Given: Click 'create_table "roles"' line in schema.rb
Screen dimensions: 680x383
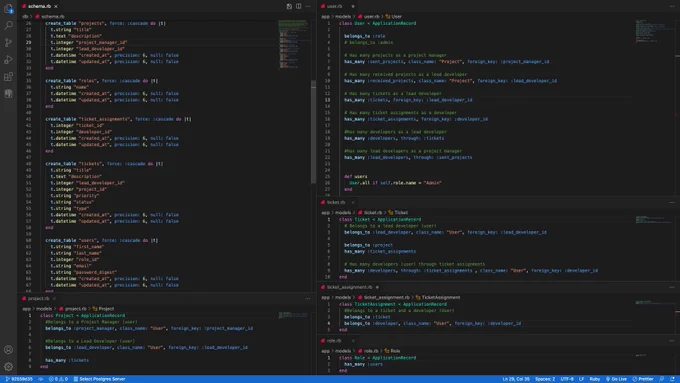Looking at the screenshot, I should (101, 81).
